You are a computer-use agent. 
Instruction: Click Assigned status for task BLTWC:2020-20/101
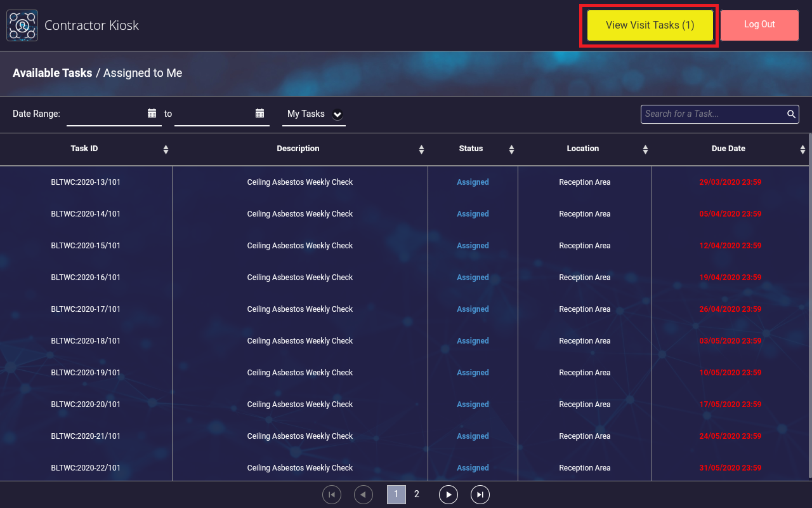[473, 404]
